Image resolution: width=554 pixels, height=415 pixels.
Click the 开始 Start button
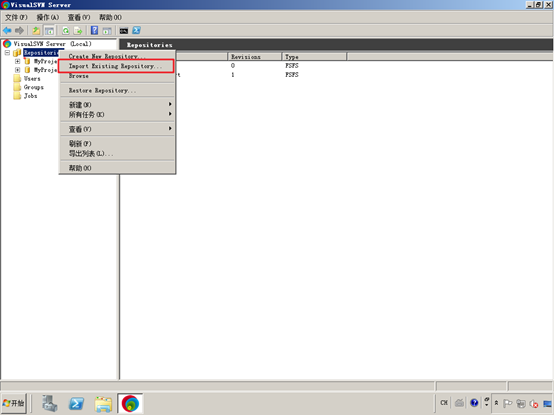click(14, 403)
